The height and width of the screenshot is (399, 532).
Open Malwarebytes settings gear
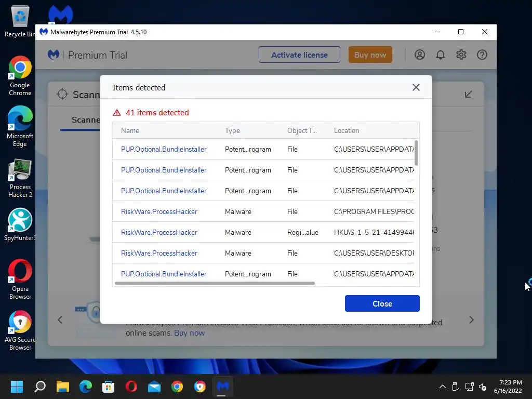tap(461, 55)
